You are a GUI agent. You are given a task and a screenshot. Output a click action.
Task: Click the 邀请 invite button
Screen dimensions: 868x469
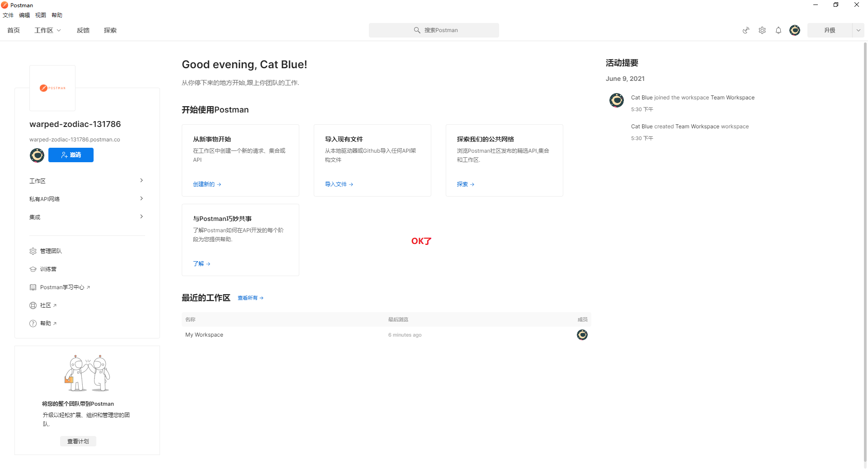[x=71, y=155]
